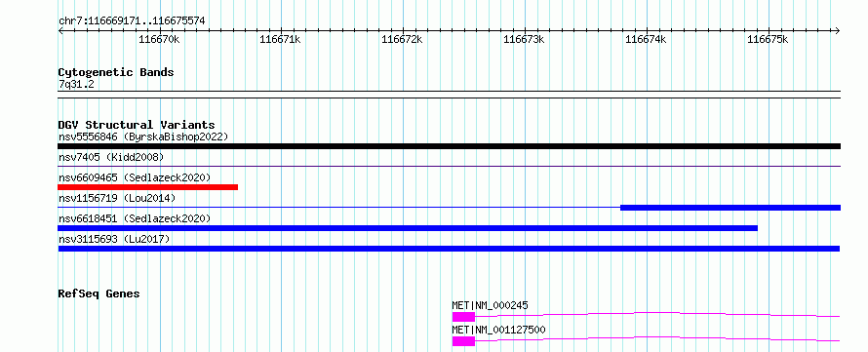Click the 116672k ruler label
Screen dimensions: 868x352
402,40
